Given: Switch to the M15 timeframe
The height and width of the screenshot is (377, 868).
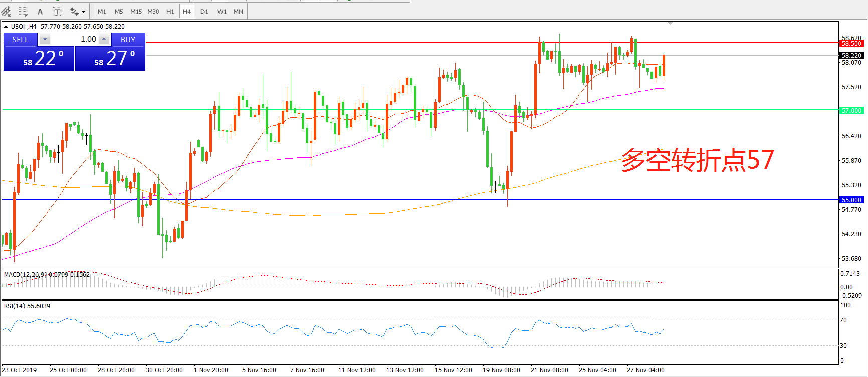Looking at the screenshot, I should tap(136, 11).
